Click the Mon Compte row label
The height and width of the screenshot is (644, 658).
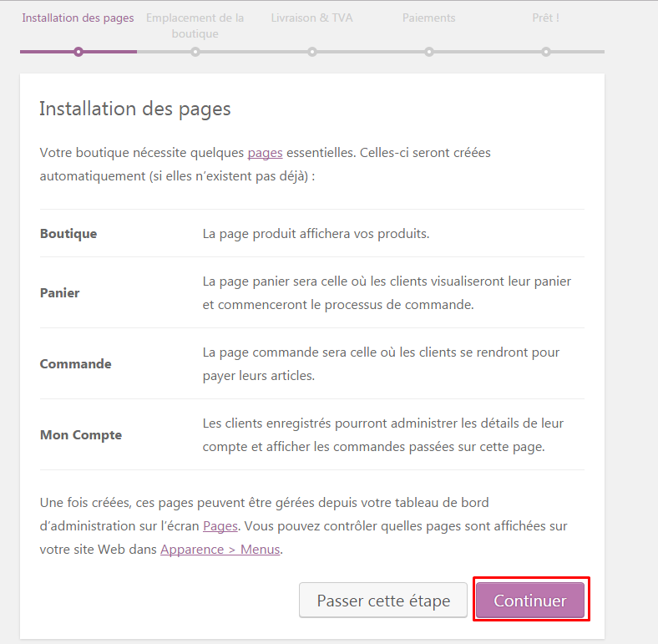pos(81,435)
